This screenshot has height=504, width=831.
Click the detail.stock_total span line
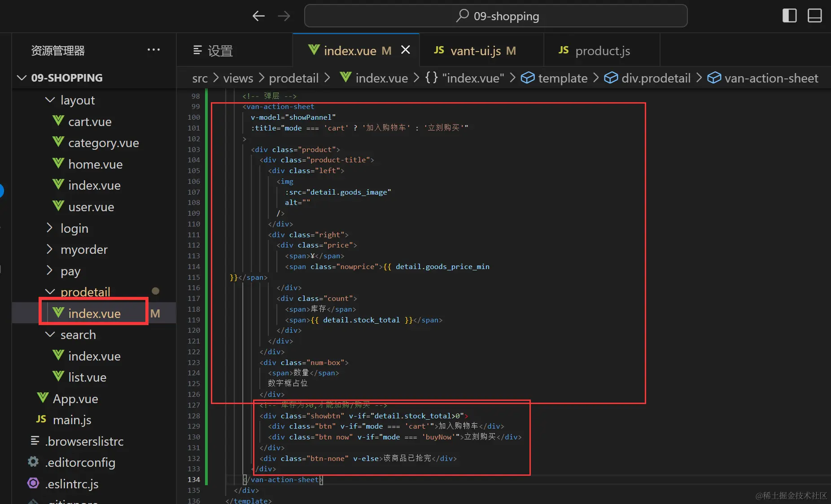pyautogui.click(x=364, y=320)
